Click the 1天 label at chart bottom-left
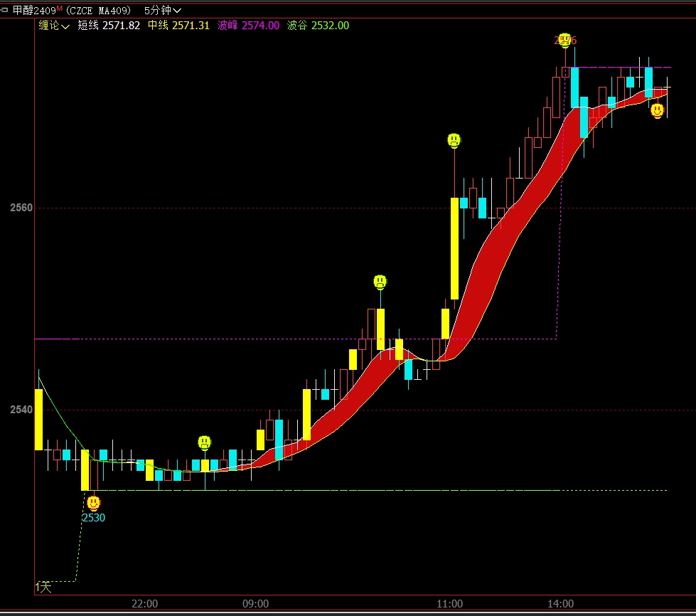Viewport: 696px width, 616px height. (43, 587)
